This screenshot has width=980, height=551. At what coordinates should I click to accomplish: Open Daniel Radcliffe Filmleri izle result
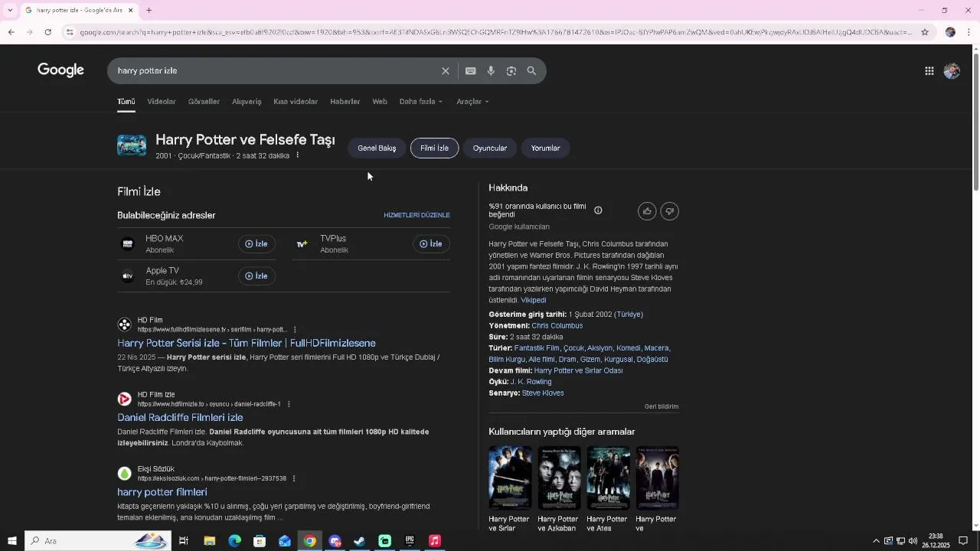(x=180, y=418)
